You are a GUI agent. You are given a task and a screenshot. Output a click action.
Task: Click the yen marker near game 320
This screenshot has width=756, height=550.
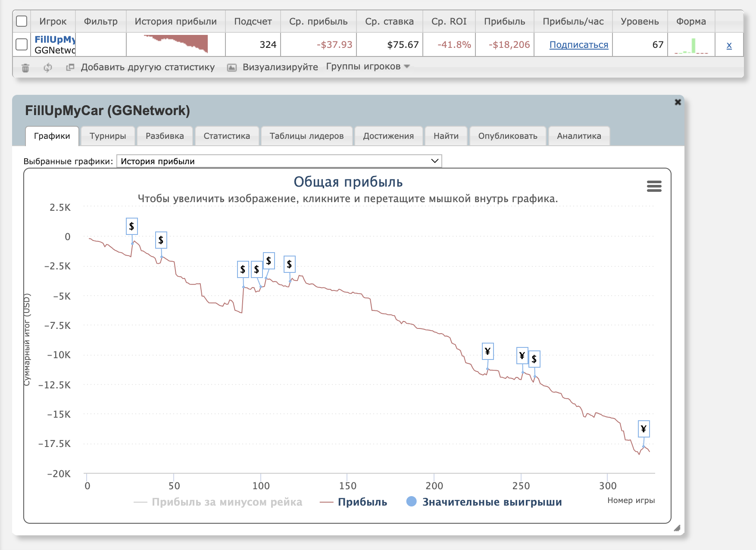point(644,429)
